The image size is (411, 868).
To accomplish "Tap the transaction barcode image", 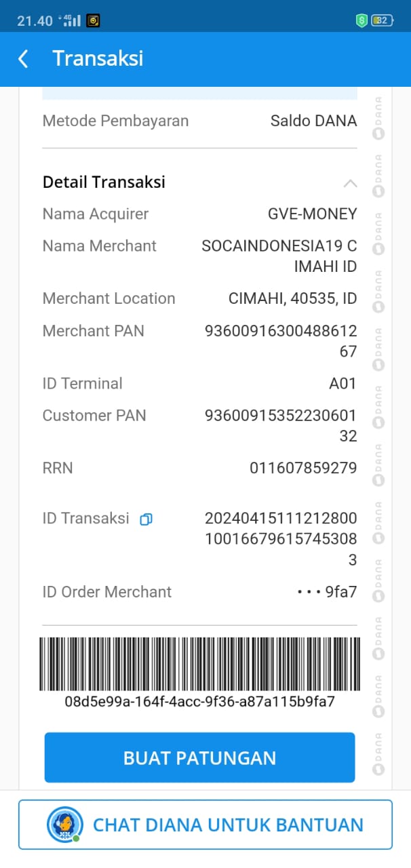I will point(199,664).
